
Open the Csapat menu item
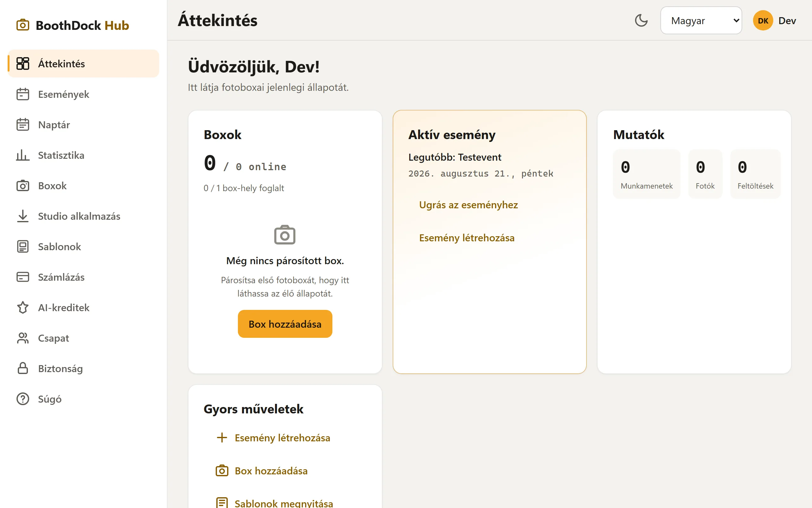[x=83, y=338]
